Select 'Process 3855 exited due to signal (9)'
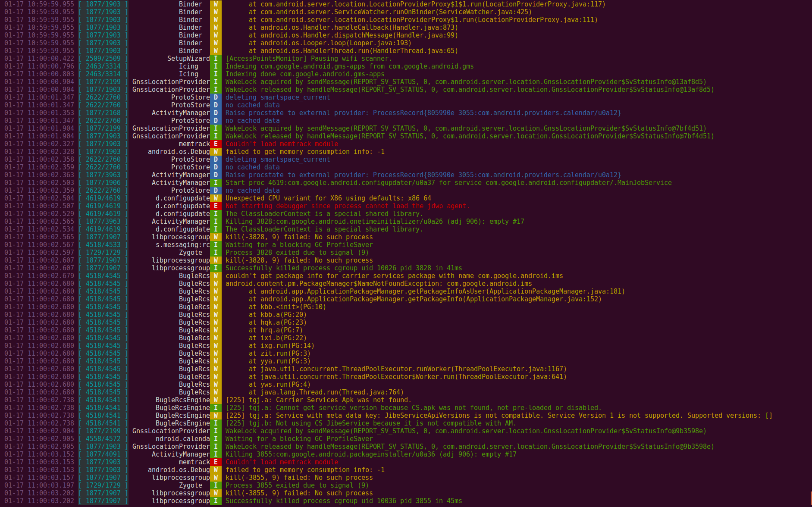This screenshot has height=507, width=812. (x=297, y=485)
